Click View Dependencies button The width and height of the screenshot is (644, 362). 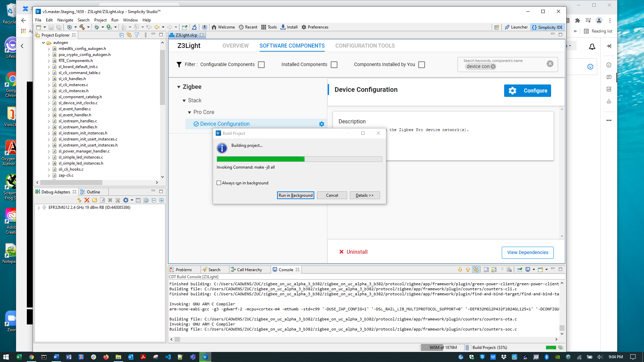(527, 252)
